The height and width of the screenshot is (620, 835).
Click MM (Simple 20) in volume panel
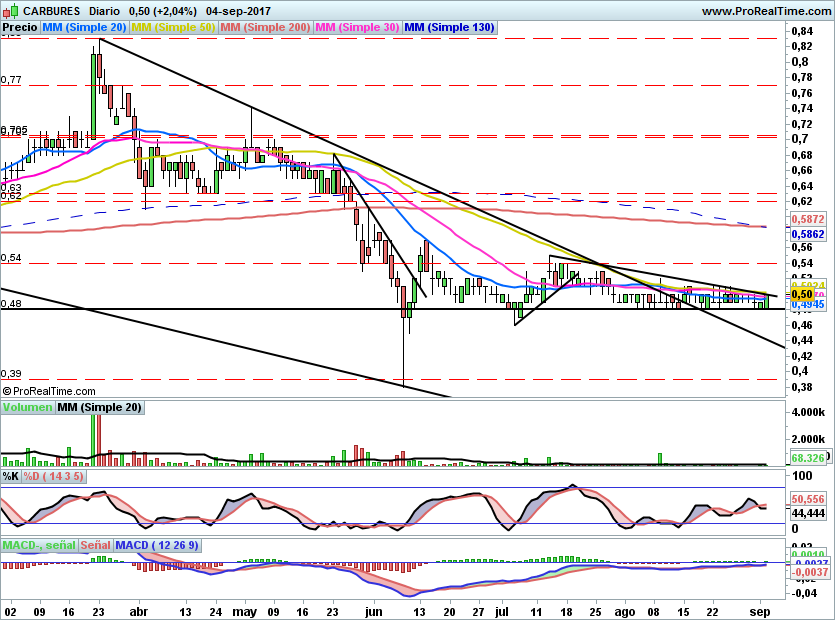coord(99,407)
